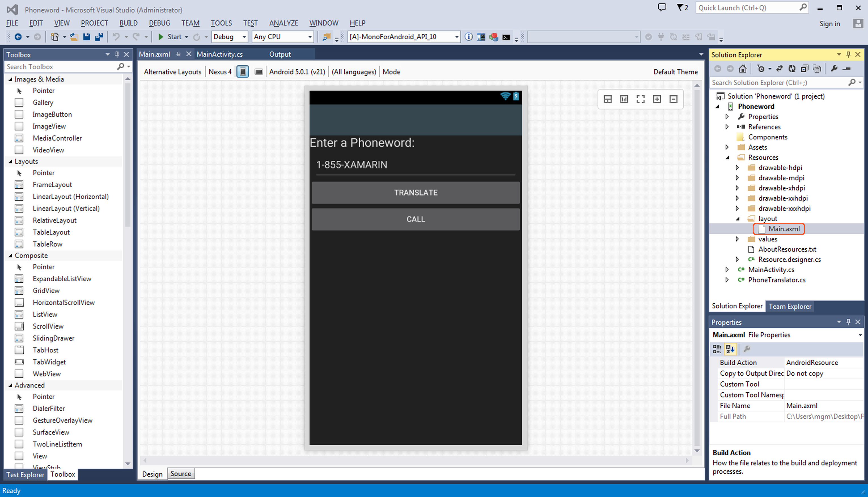Click the TRANSLATE button in designer
The image size is (868, 497).
(415, 192)
